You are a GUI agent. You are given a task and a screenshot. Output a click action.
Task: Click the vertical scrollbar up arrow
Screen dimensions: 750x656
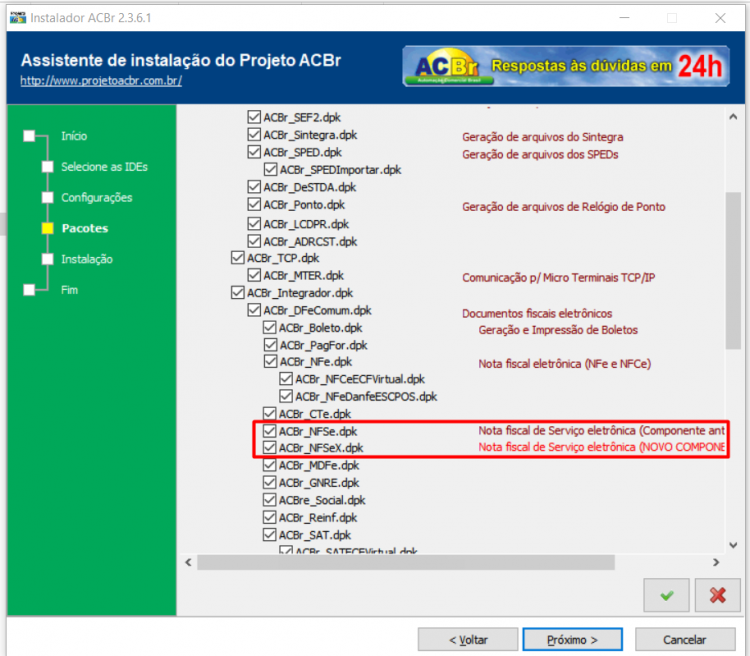[x=733, y=117]
